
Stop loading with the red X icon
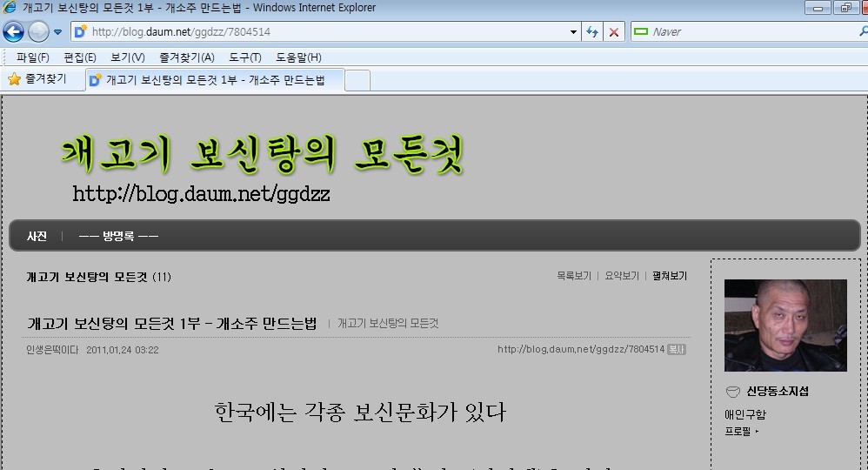pos(614,32)
